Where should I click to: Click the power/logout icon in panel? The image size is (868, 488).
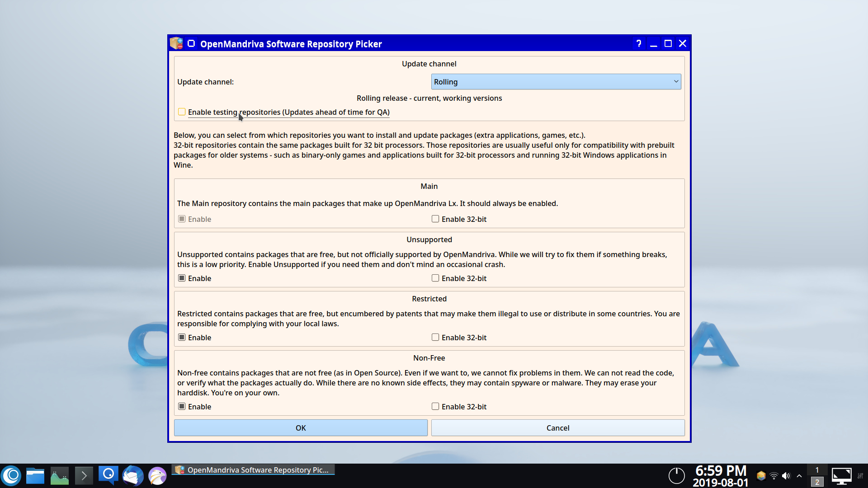click(x=677, y=476)
